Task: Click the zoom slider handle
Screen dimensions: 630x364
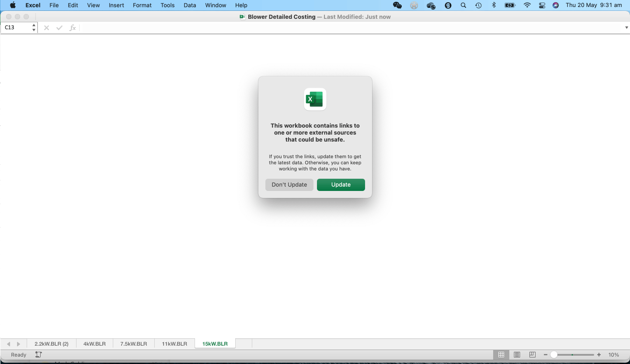Action: pos(554,355)
